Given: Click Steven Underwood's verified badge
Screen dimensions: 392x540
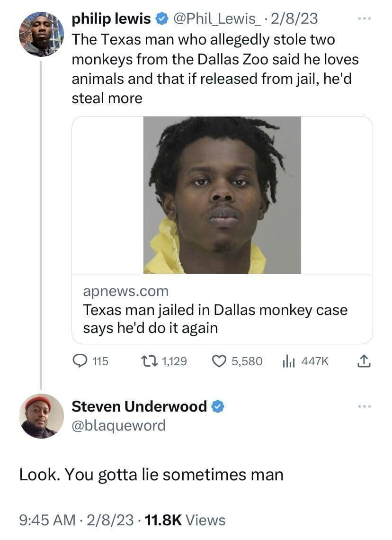Looking at the screenshot, I should tap(217, 406).
